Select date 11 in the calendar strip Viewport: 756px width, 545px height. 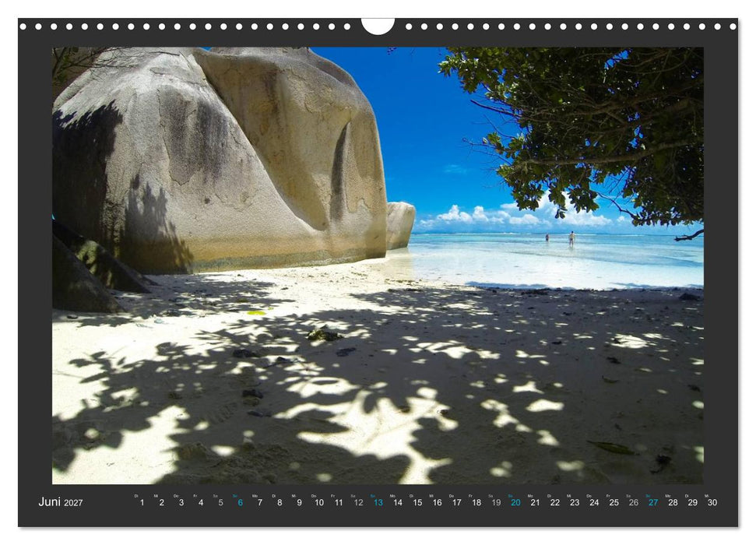[339, 502]
